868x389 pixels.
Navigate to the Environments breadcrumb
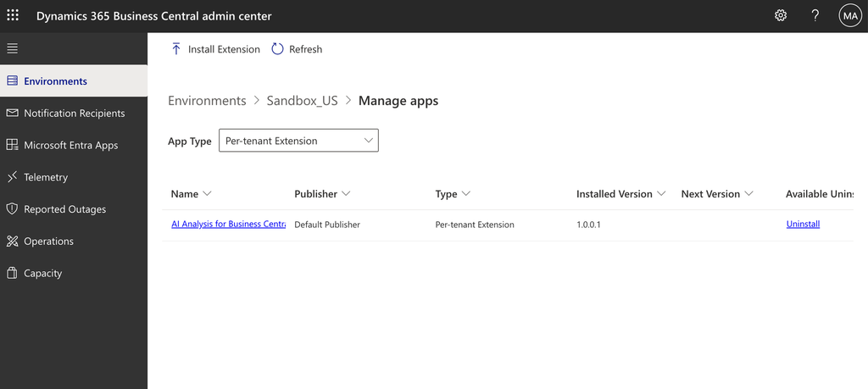click(207, 101)
